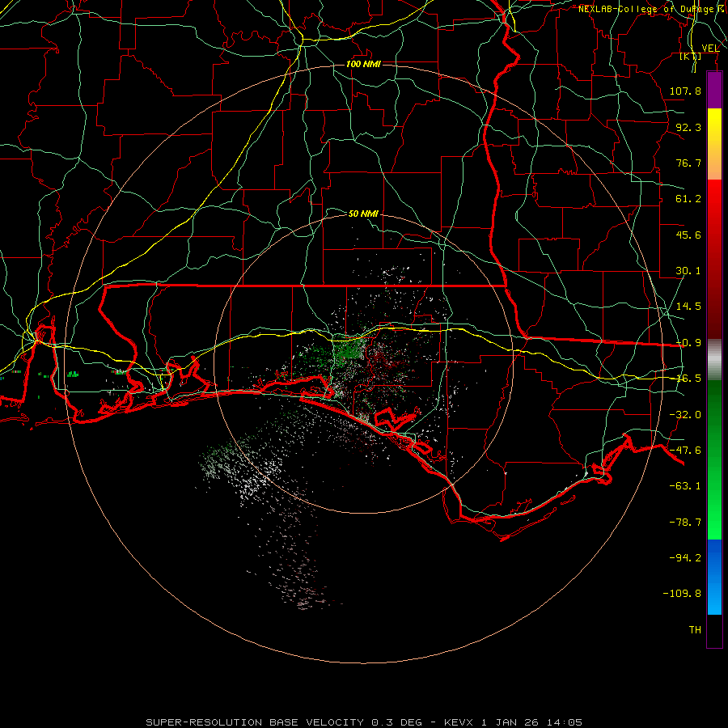Select the 76.7 velocity scale value
Screen dimensions: 728x728
coord(688,163)
